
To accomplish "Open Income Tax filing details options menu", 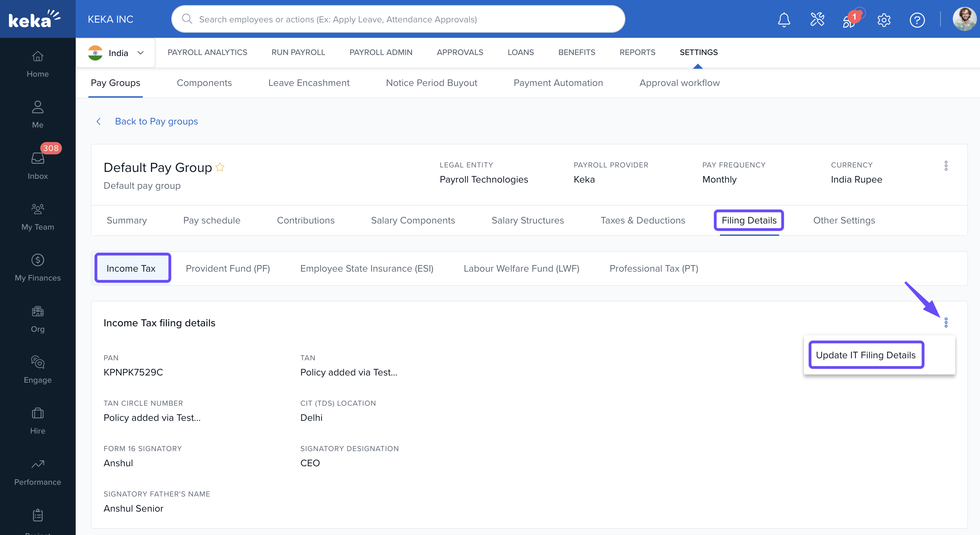I will [x=946, y=323].
